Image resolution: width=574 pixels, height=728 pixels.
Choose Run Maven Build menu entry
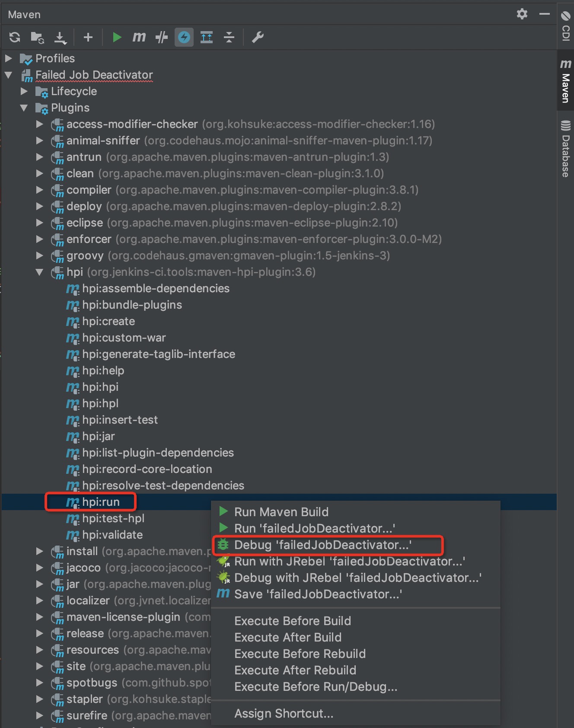(356, 512)
